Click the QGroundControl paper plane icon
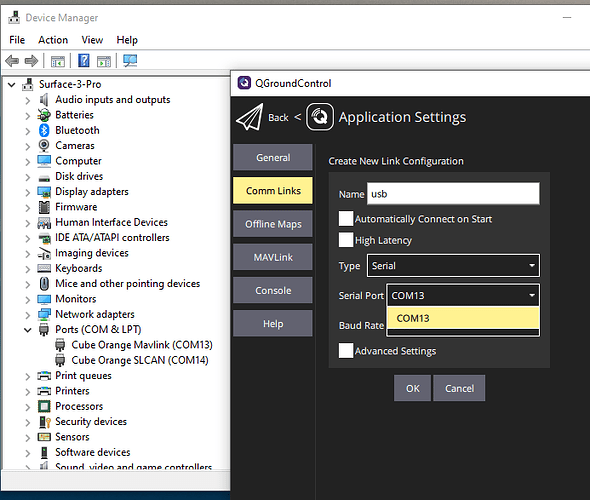 [250, 117]
